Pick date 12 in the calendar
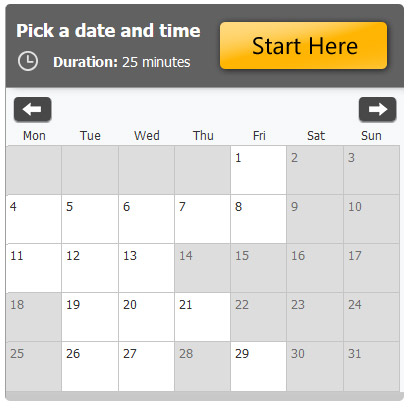This screenshot has height=408, width=409. coord(90,268)
